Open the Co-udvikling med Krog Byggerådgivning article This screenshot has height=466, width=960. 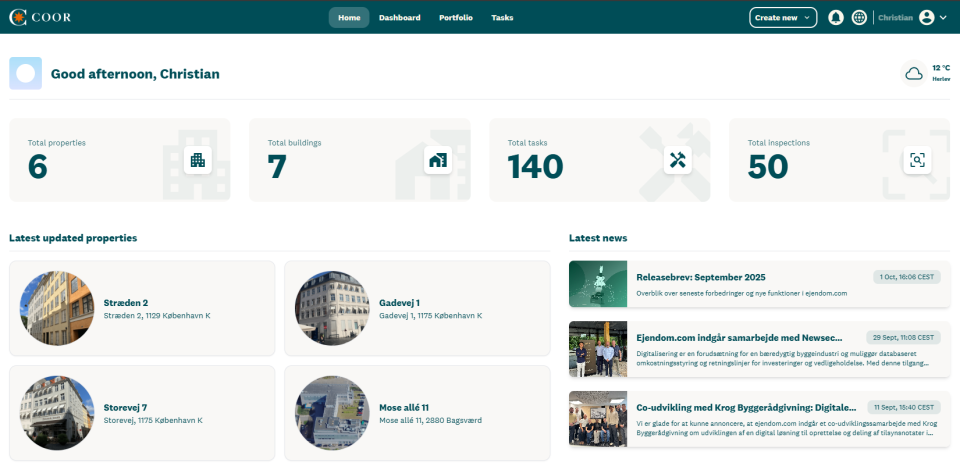pos(746,408)
